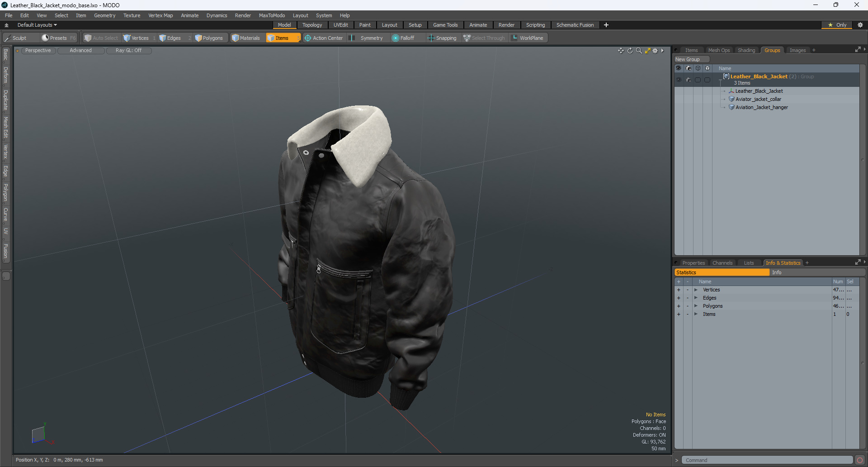
Task: Expand the Vertices statistics row
Action: click(x=696, y=290)
